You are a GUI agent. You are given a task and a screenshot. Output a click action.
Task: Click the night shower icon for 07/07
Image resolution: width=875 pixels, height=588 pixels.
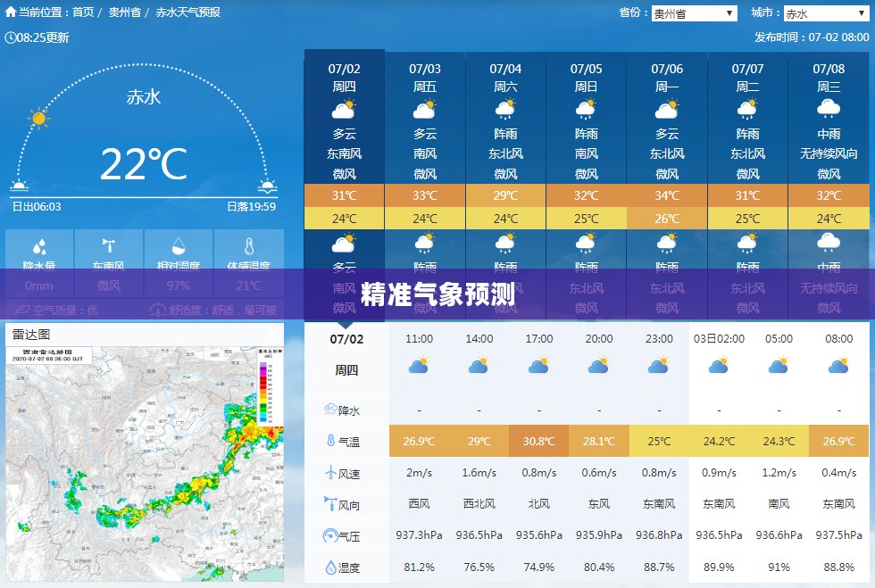tap(748, 244)
